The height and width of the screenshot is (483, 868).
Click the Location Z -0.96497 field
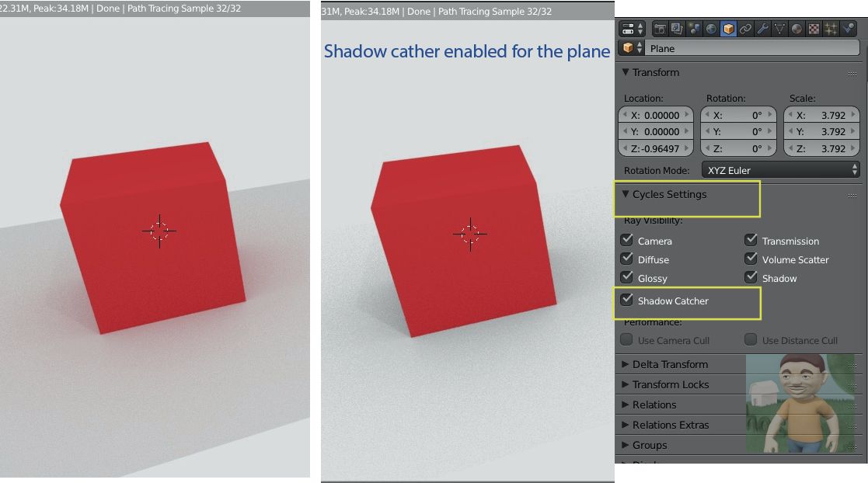(656, 148)
